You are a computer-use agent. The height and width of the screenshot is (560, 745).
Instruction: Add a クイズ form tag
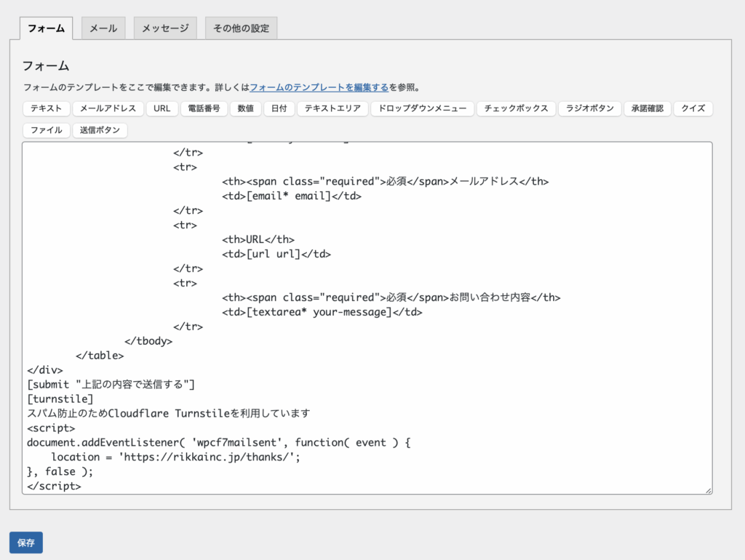(693, 108)
